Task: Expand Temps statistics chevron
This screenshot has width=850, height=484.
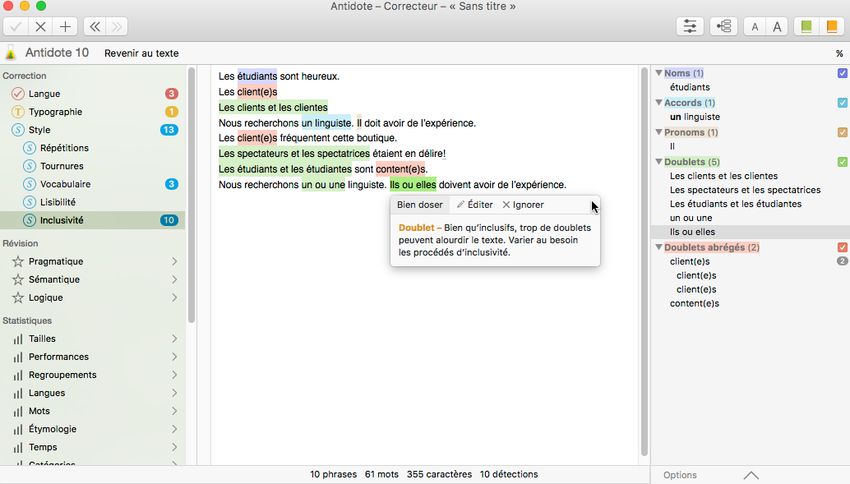Action: (174, 447)
